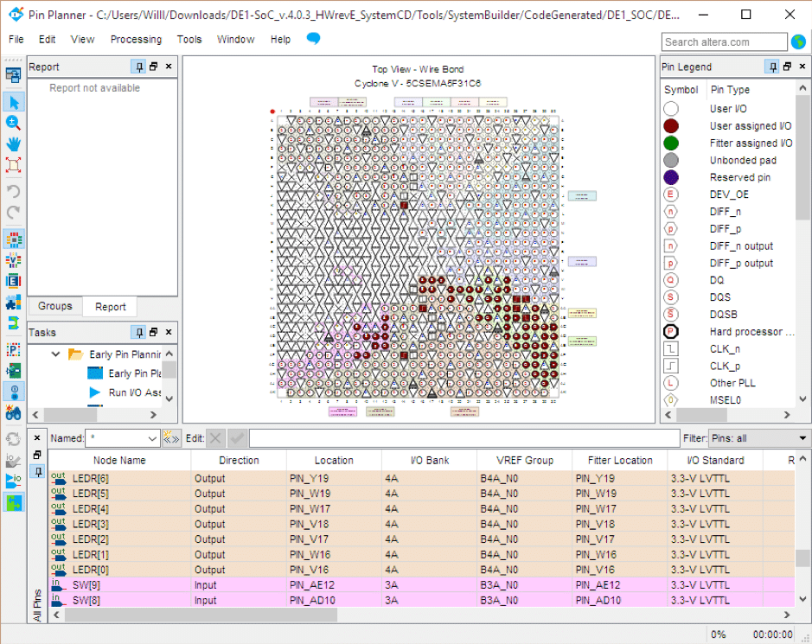Click the blue chat bubble icon

[x=313, y=39]
